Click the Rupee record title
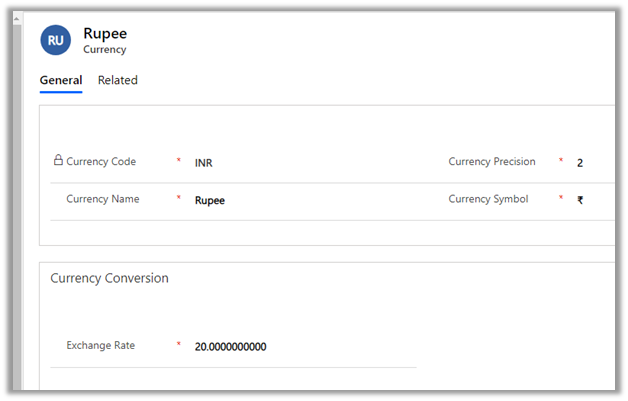The width and height of the screenshot is (628, 401). [x=105, y=32]
